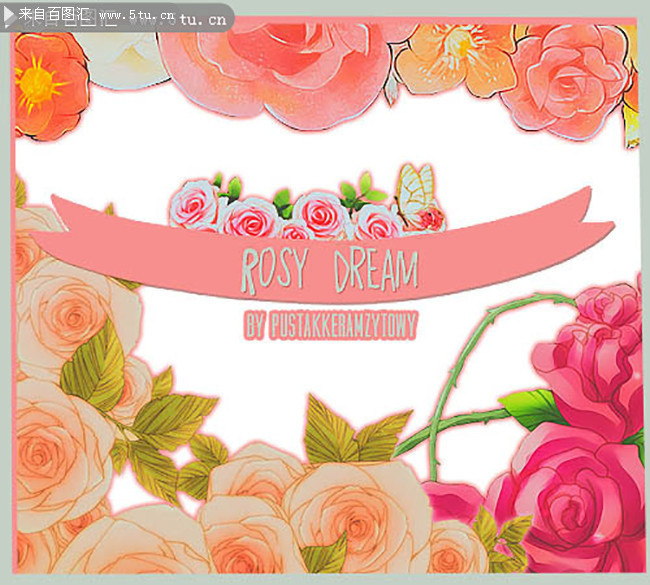Image resolution: width=650 pixels, height=585 pixels.
Task: Click the 'BY PUSTAKKERAMZYTOWY' credit text
Action: click(x=330, y=325)
